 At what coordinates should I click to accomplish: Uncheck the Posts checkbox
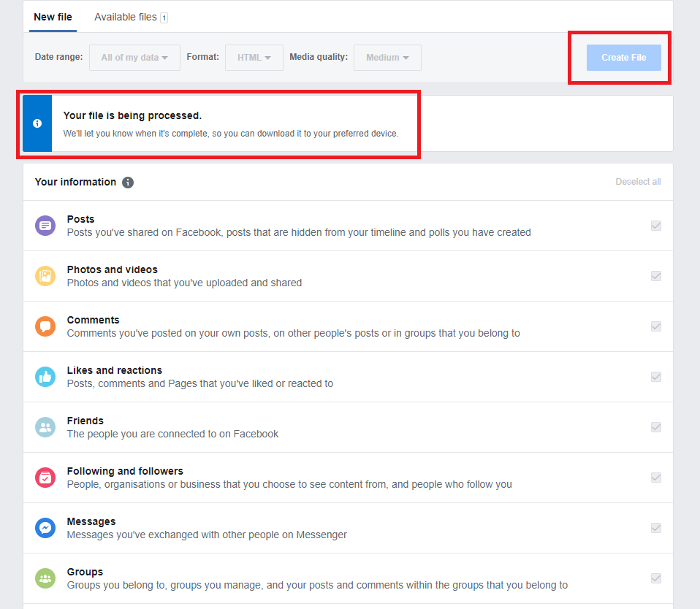click(x=655, y=226)
